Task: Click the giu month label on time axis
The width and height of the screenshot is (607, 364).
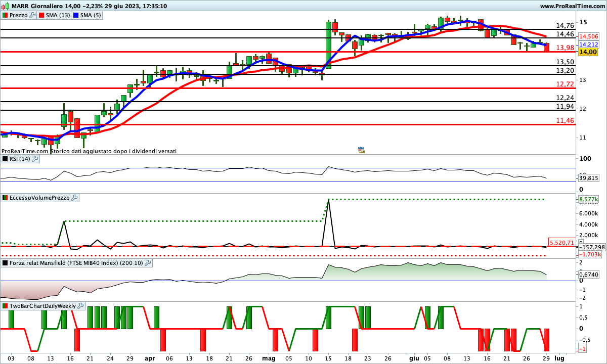Action: pos(413,358)
